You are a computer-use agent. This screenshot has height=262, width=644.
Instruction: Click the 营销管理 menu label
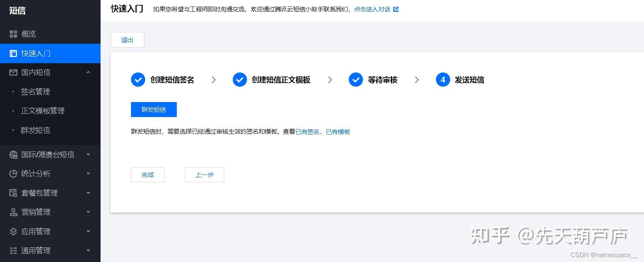pyautogui.click(x=36, y=212)
